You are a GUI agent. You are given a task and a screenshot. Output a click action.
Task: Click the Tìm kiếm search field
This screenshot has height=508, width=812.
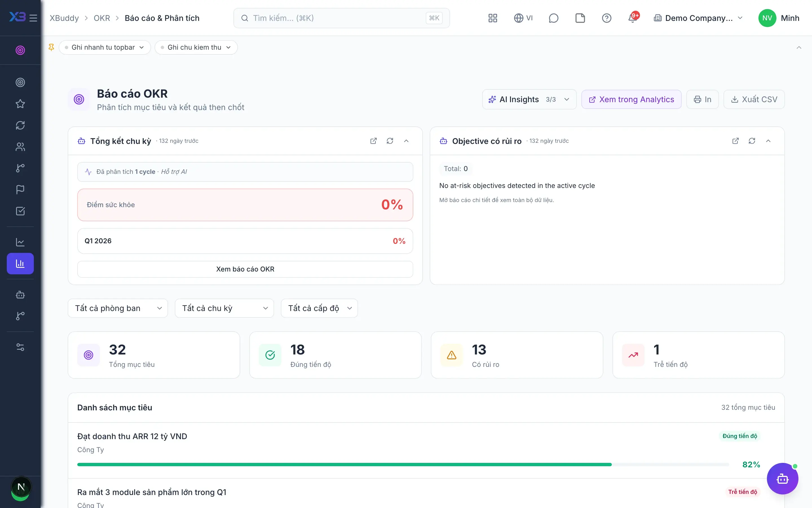(x=342, y=18)
